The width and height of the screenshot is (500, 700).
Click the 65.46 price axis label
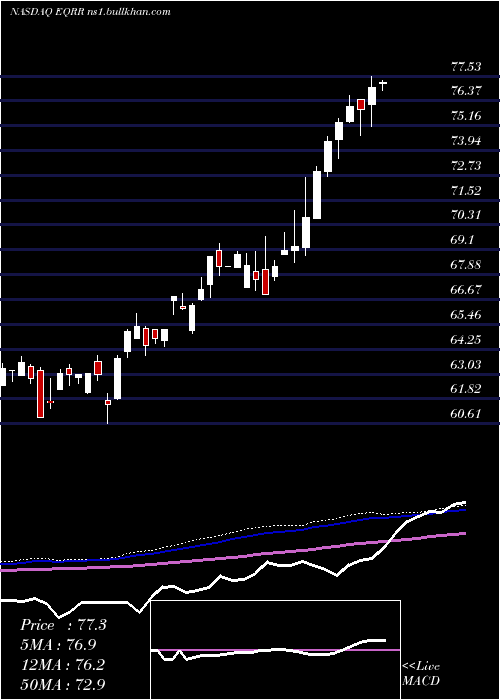click(466, 315)
